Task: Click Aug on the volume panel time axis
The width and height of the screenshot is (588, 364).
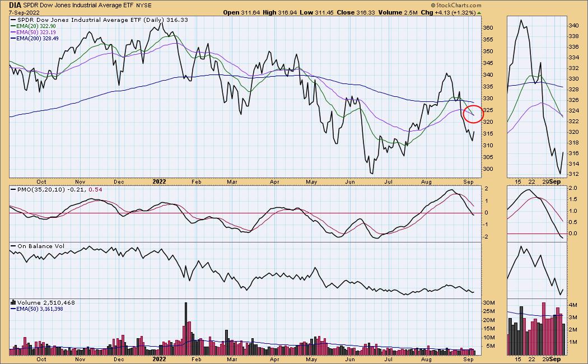Action: (x=426, y=359)
